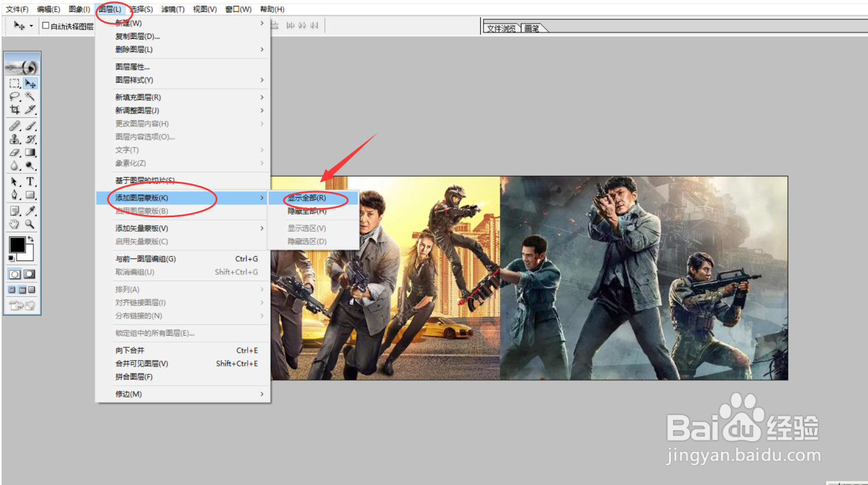Select the Slice tool

[x=30, y=109]
